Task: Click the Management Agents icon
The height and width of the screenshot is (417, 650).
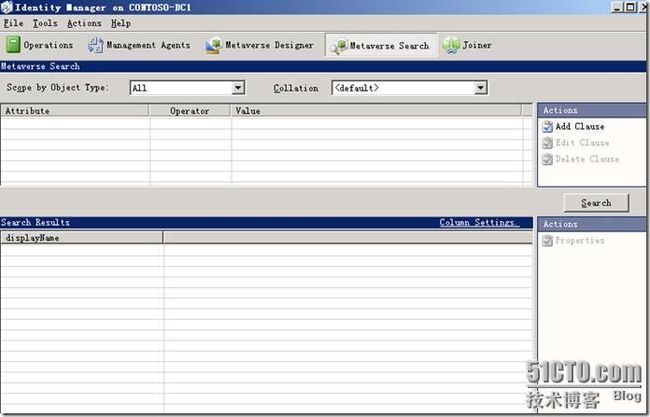Action: click(95, 45)
